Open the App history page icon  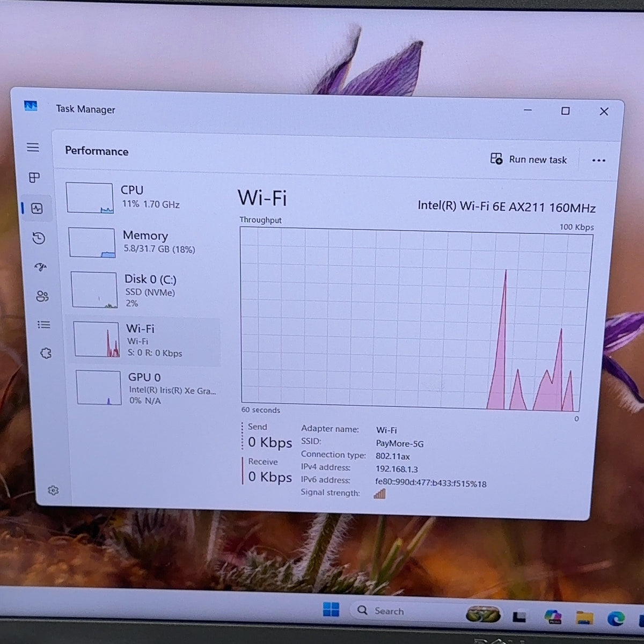(x=39, y=238)
